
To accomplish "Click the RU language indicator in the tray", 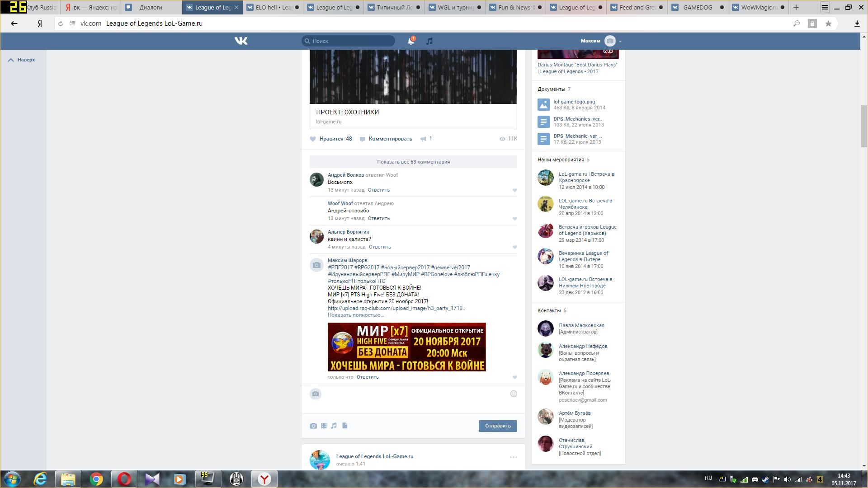I will pyautogui.click(x=708, y=478).
